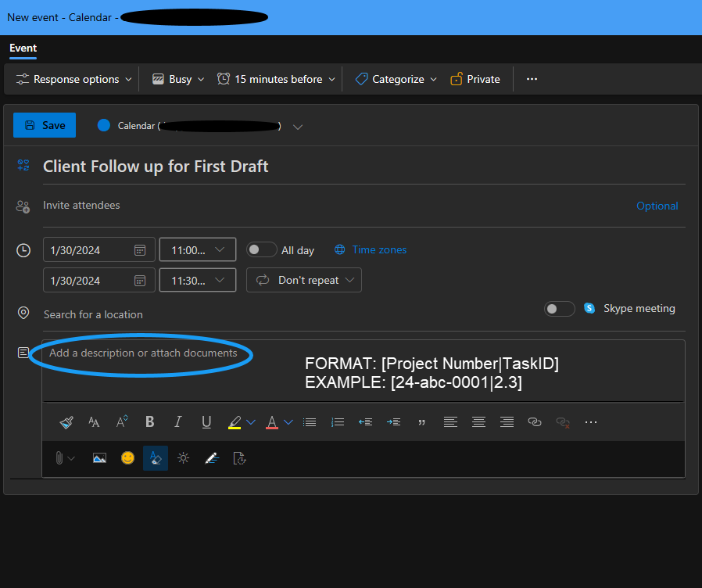
Task: Apply the red font color
Action: point(272,422)
